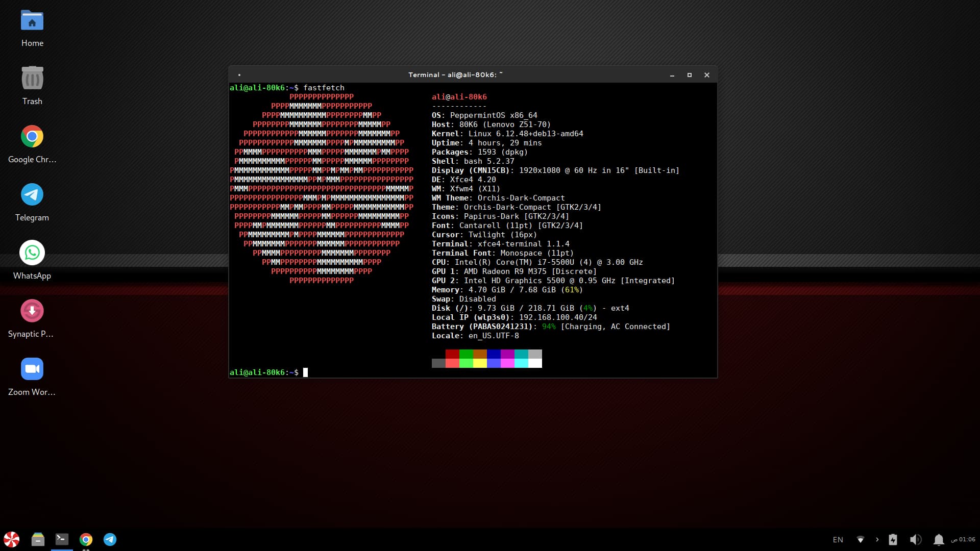Expand hidden tray icons chevron
The image size is (980, 551).
click(877, 540)
